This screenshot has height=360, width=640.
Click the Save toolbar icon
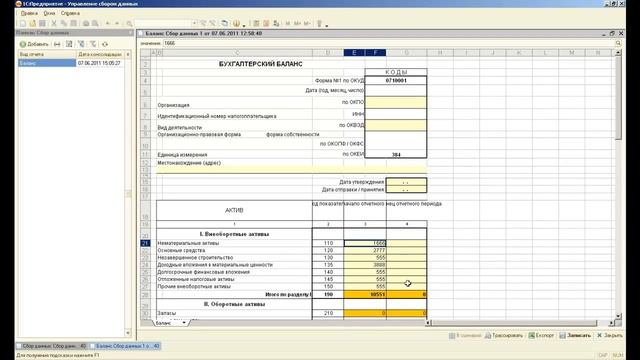[x=42, y=24]
